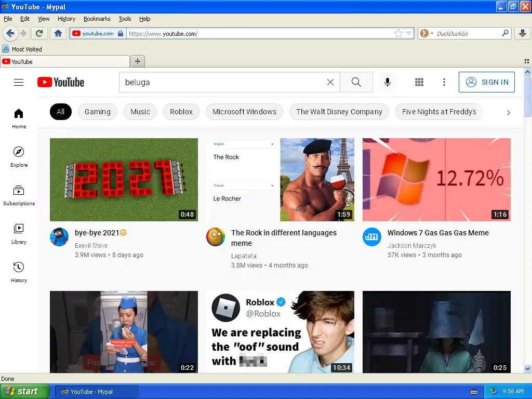Image resolution: width=532 pixels, height=399 pixels.
Task: Go to the browser Home icon
Action: tap(58, 33)
